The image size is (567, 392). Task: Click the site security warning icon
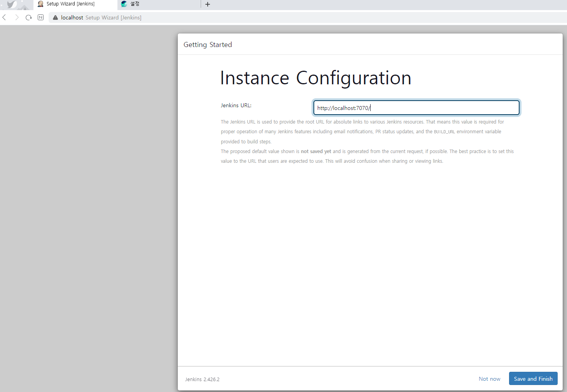(55, 17)
